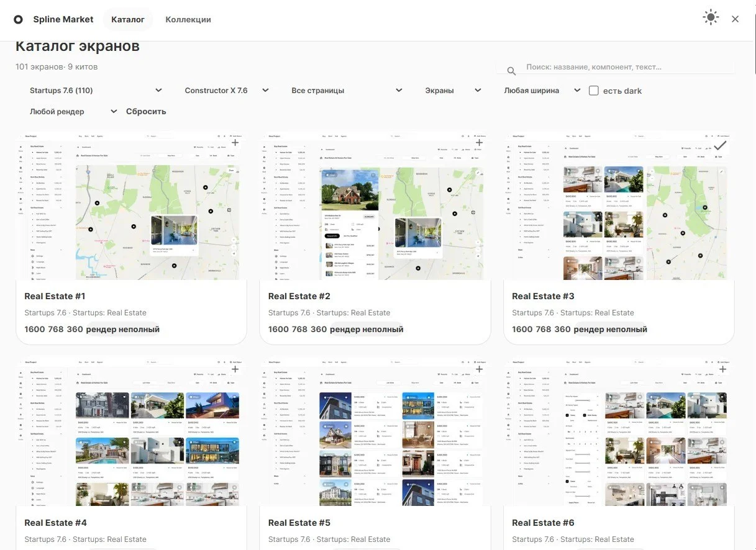The image size is (756, 550).
Task: Toggle the sun theme switcher icon
Action: 711,18
